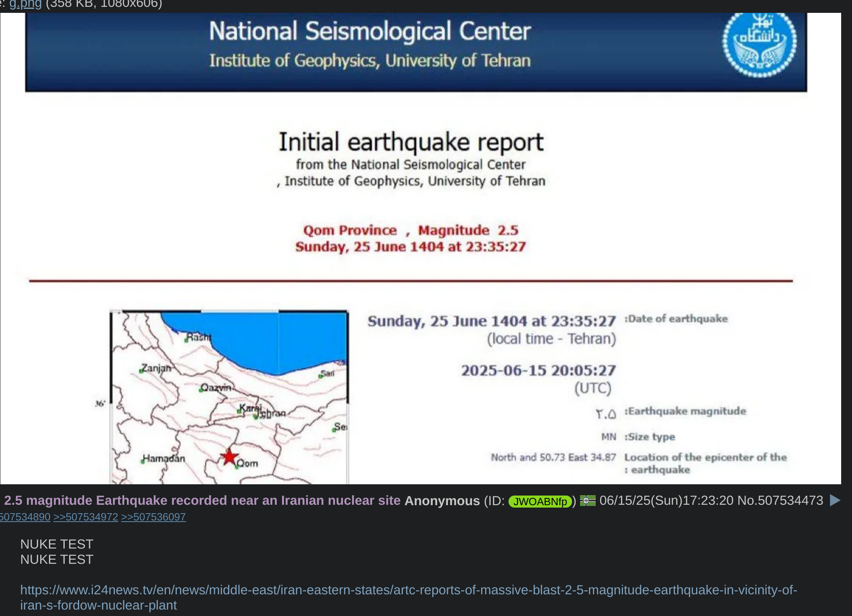Click the Rasht label on the map
The height and width of the screenshot is (616, 852).
(198, 337)
